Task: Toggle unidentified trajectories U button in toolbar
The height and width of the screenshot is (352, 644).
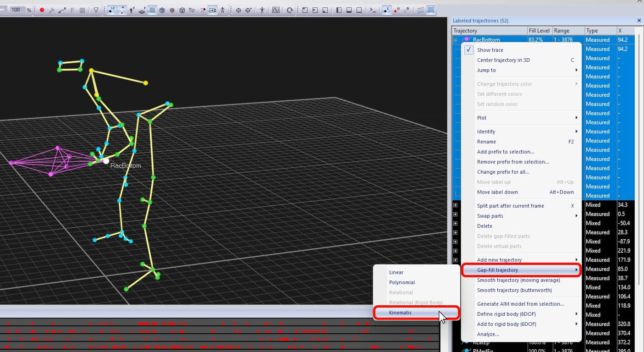Action: [x=396, y=10]
